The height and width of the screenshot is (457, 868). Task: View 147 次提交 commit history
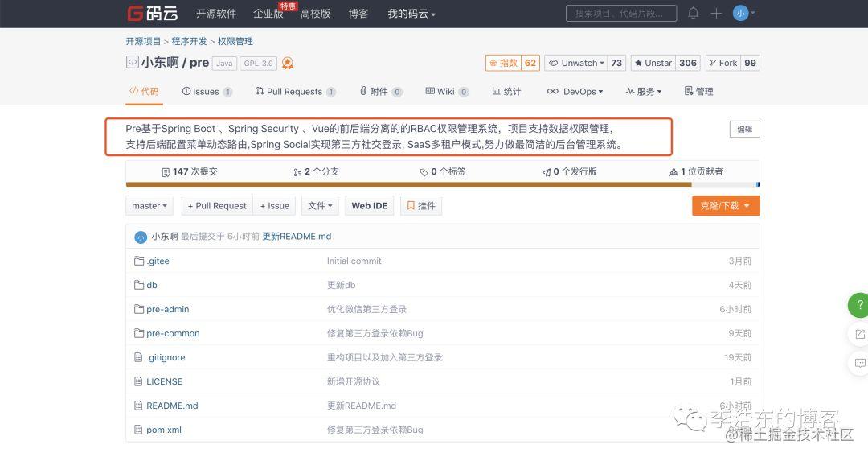pos(190,171)
